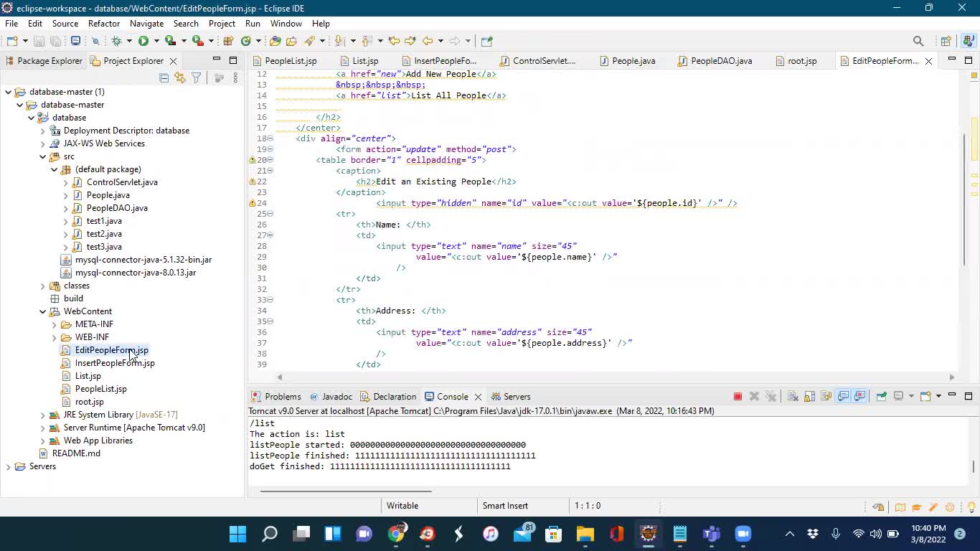Expand the Servers project node
This screenshot has height=551, width=980.
pos(8,466)
